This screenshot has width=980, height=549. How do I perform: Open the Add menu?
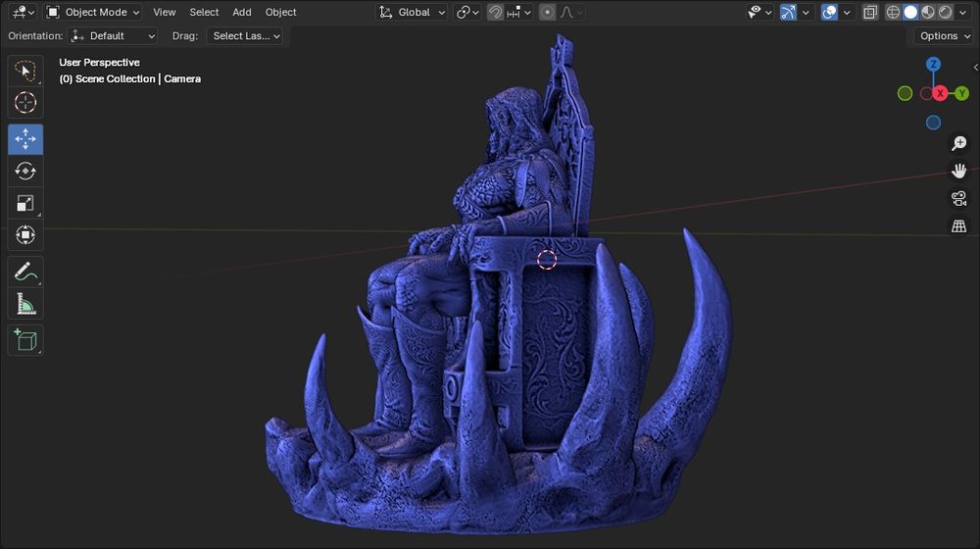pyautogui.click(x=242, y=13)
